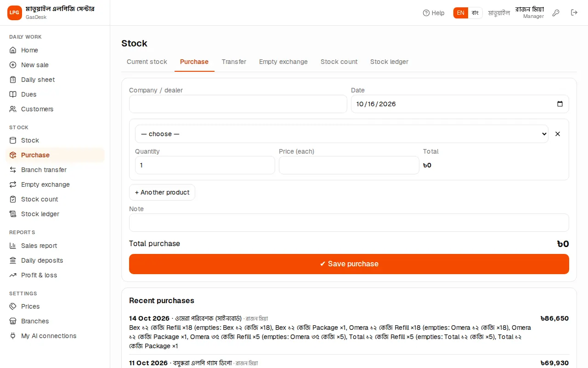
Task: Select the Customers people icon
Action: click(13, 109)
